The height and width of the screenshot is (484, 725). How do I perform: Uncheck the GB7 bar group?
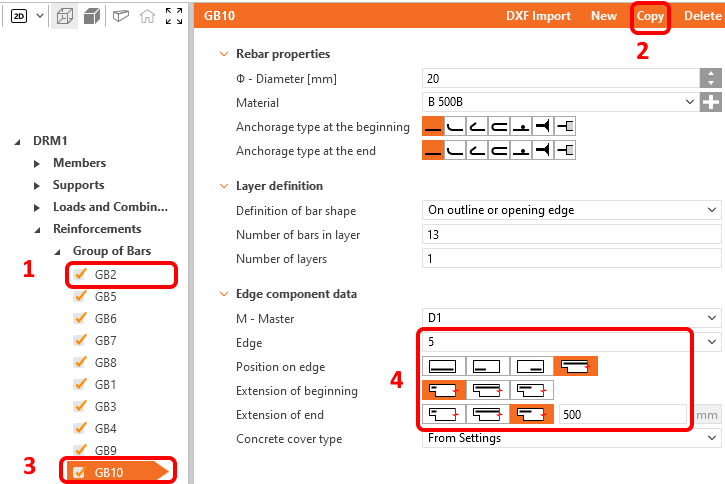click(x=80, y=340)
